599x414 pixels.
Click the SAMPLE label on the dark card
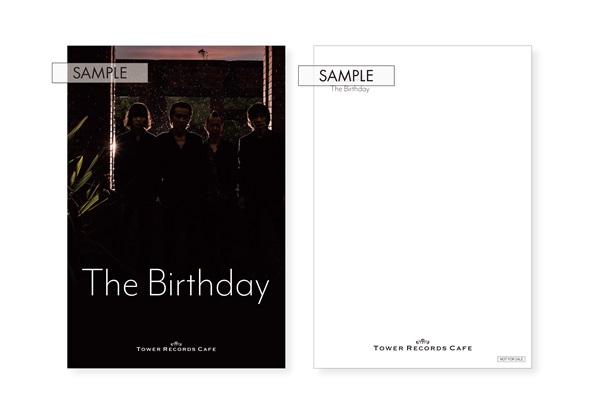coord(100,73)
